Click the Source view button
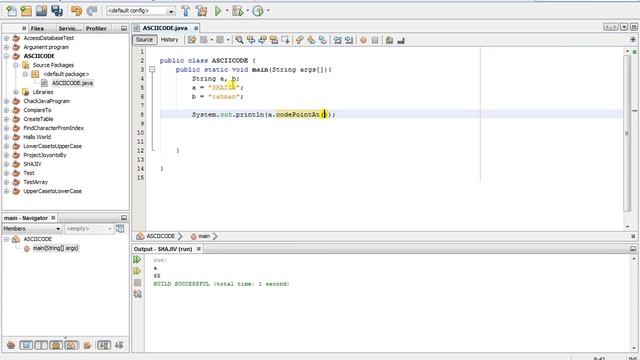 [144, 40]
